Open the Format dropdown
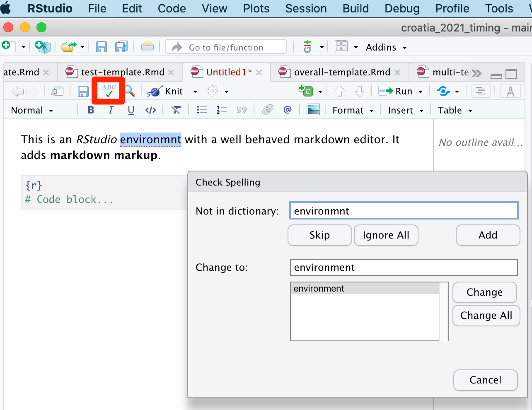The width and height of the screenshot is (532, 410). tap(353, 110)
